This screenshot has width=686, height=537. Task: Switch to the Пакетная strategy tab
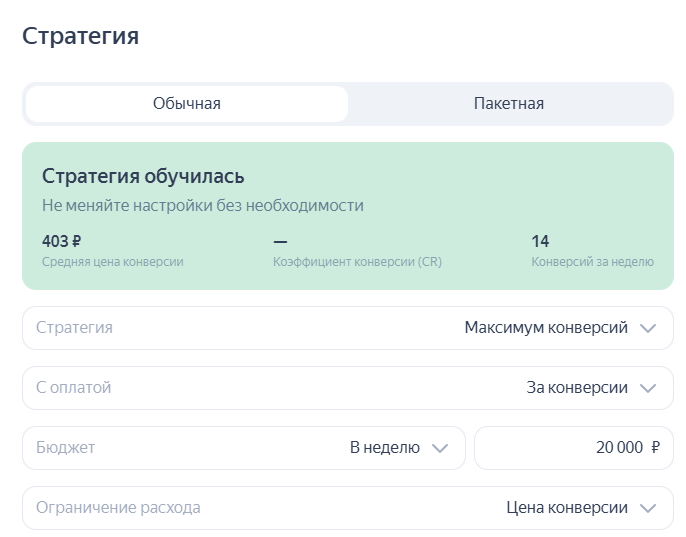coord(509,104)
